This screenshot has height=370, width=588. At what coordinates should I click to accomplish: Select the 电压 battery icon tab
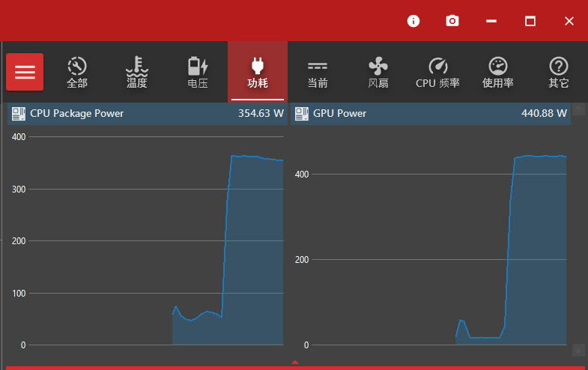click(x=197, y=72)
